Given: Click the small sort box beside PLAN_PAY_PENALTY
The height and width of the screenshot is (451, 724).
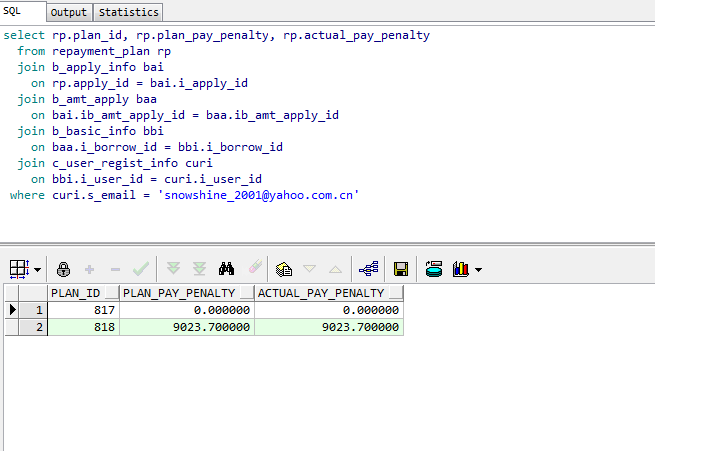Looking at the screenshot, I should click(247, 293).
